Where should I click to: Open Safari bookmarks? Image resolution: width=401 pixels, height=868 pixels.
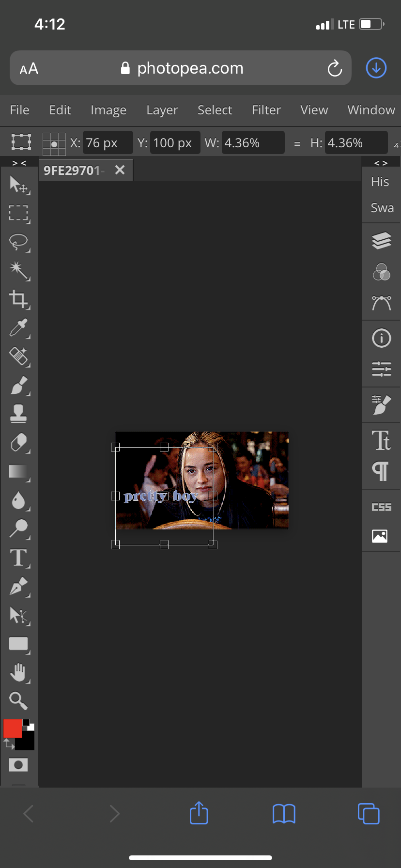coord(284,814)
